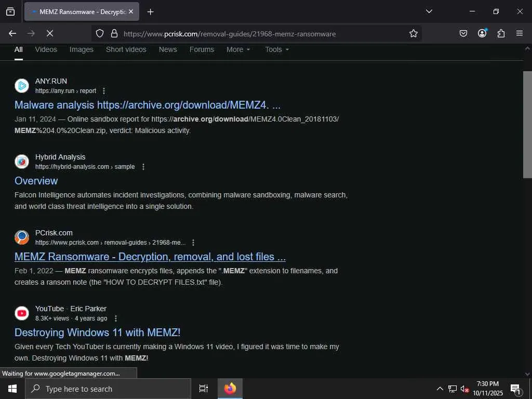Click the Type here to search box
532x399 pixels.
click(108, 389)
